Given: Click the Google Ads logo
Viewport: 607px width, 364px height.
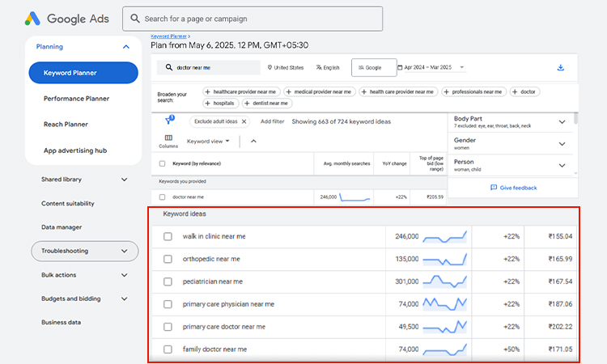Looking at the screenshot, I should pos(66,19).
